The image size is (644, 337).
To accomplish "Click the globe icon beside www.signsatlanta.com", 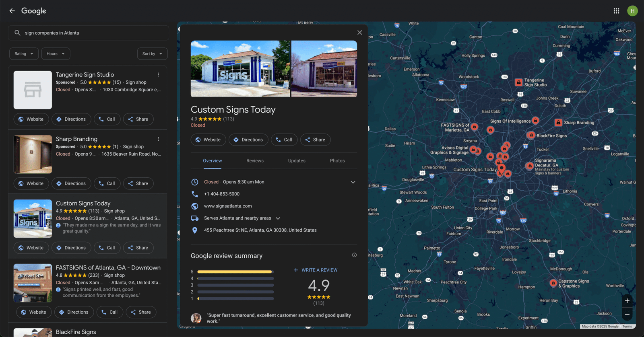I will click(195, 206).
